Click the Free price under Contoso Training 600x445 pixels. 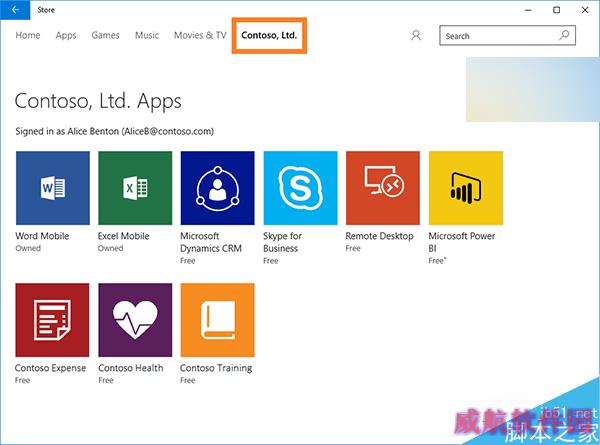[x=188, y=380]
